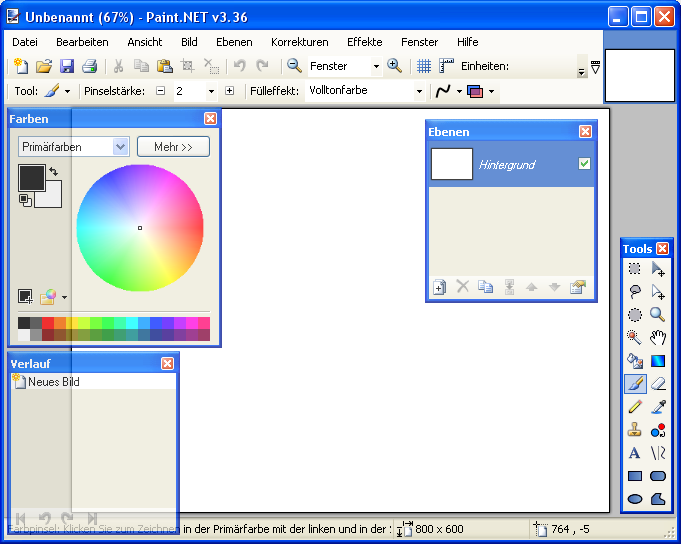This screenshot has height=544, width=681.
Task: Select the Color Picker eyedropper tool
Action: [x=658, y=407]
